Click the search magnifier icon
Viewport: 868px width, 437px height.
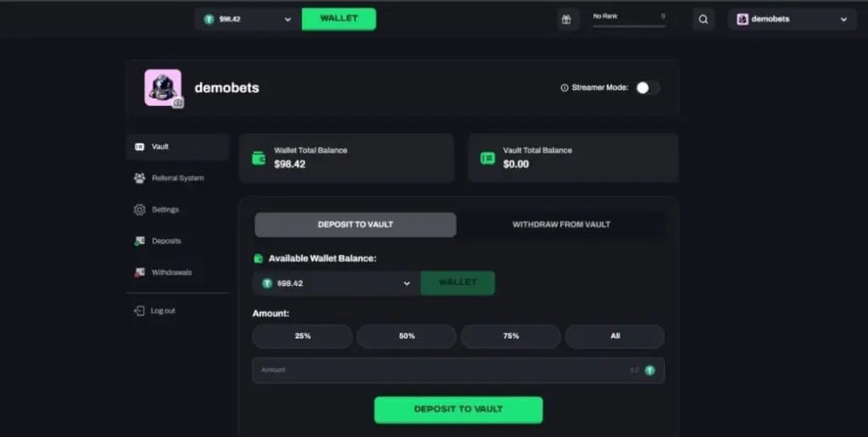tap(703, 20)
